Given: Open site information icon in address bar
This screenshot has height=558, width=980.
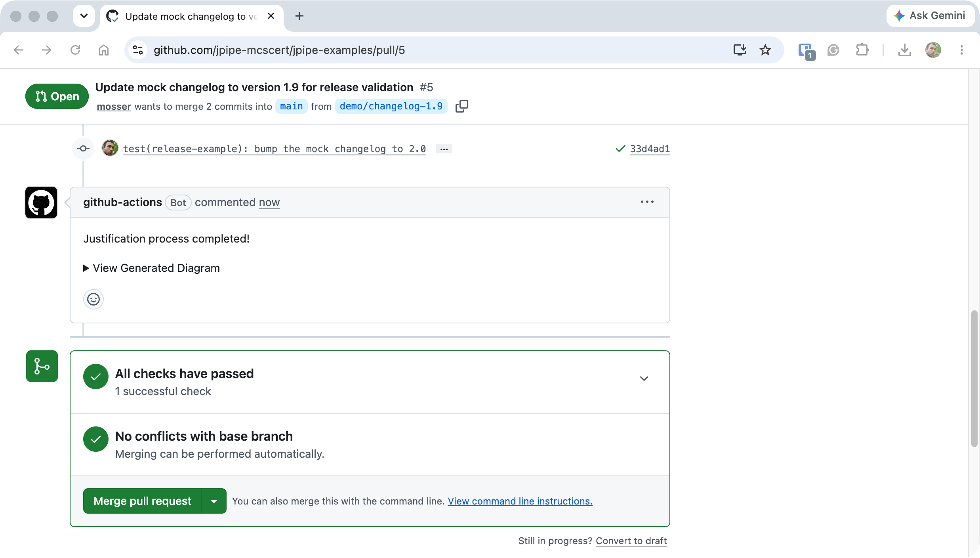Looking at the screenshot, I should (x=138, y=50).
